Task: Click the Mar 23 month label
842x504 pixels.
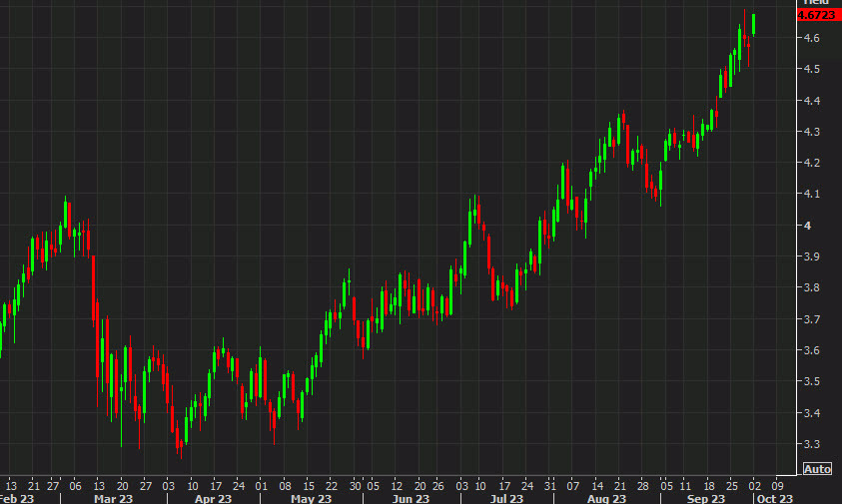Action: click(x=113, y=499)
